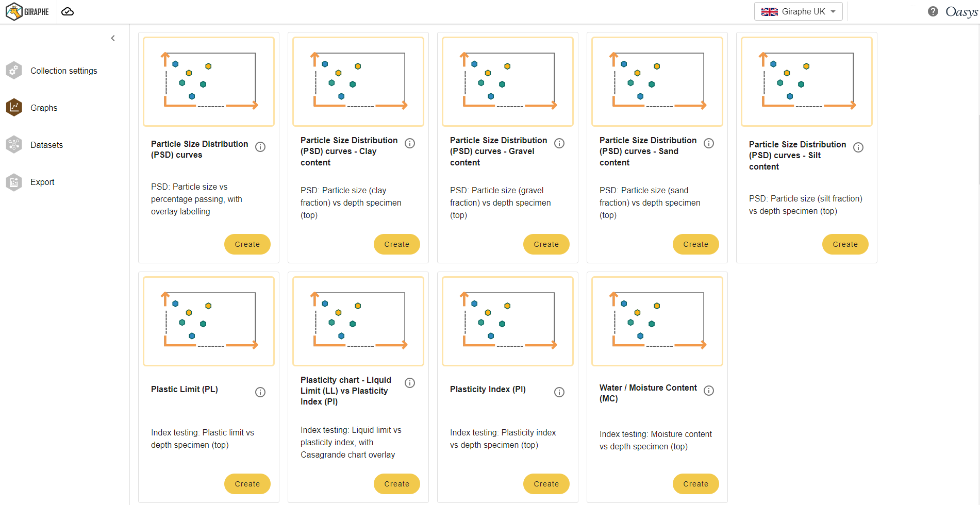Create the Plasticity chart LL vs PI graph
The image size is (980, 505).
(396, 484)
